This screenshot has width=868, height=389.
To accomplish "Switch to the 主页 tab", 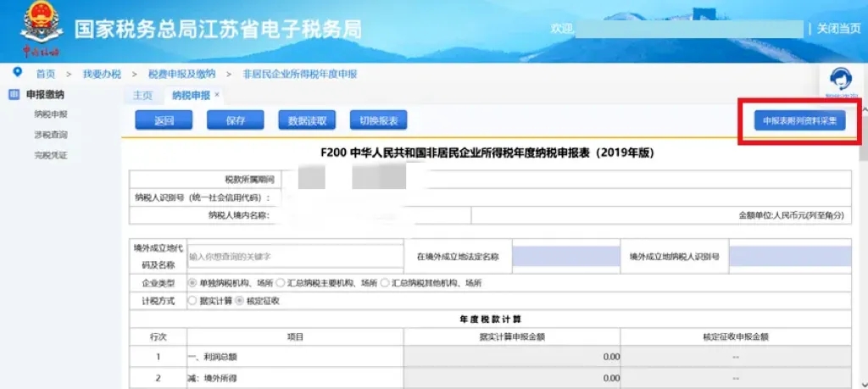I will point(142,95).
